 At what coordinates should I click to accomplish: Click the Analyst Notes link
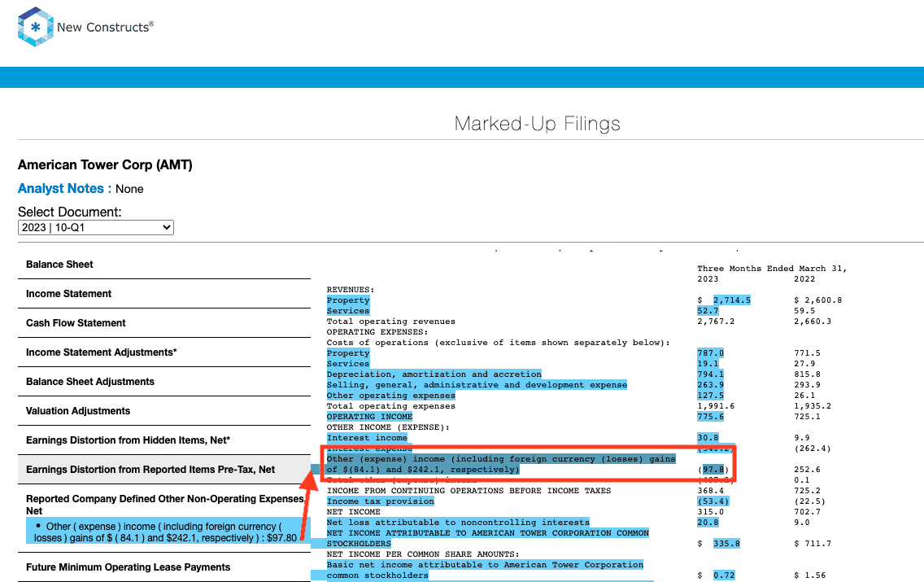(x=64, y=189)
